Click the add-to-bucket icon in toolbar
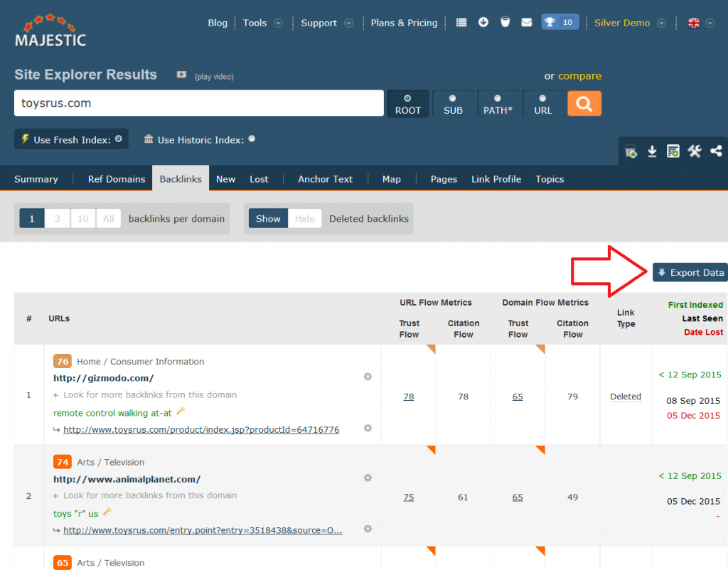This screenshot has width=728, height=570. pyautogui.click(x=631, y=151)
